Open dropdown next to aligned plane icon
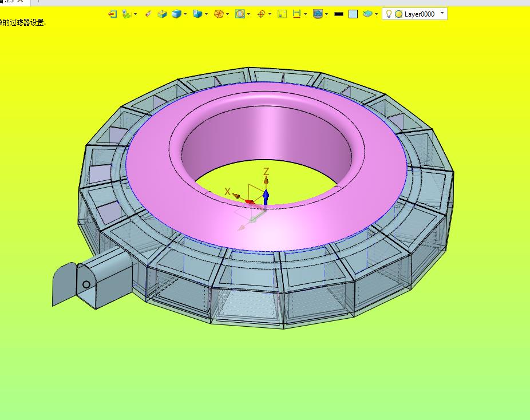This screenshot has width=530, height=420. 136,14
